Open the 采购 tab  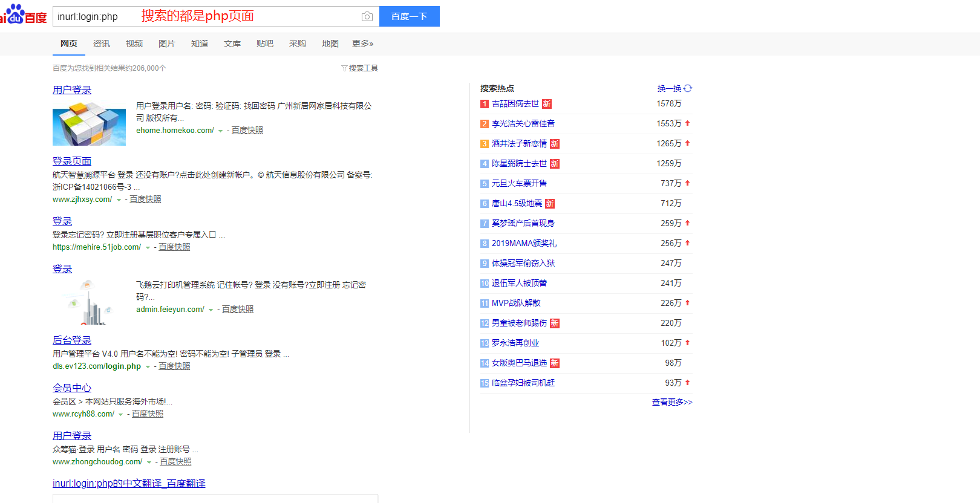298,44
